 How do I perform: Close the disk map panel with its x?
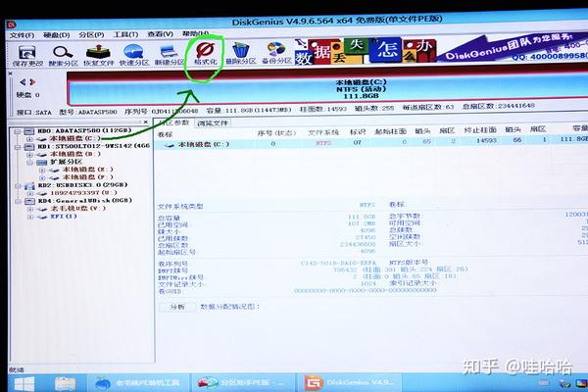coord(11,73)
